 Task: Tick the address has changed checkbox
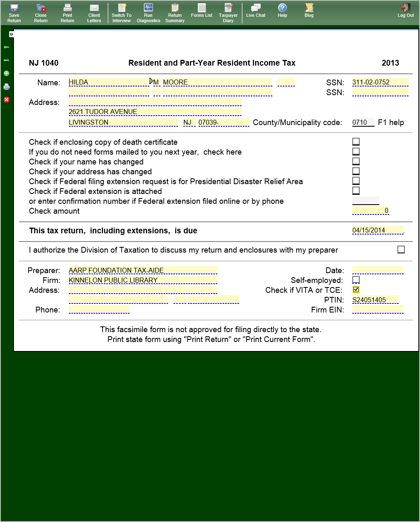point(356,171)
